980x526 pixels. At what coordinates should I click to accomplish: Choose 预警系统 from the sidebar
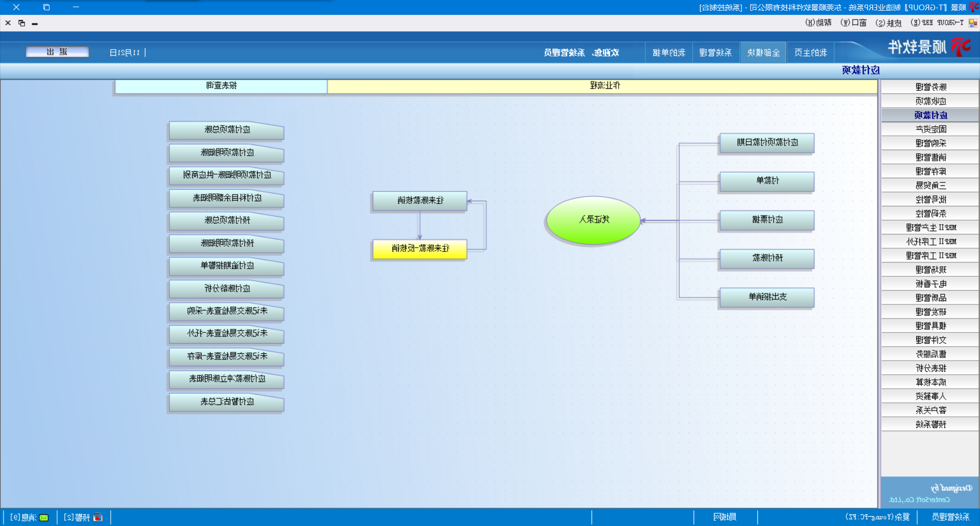point(930,424)
